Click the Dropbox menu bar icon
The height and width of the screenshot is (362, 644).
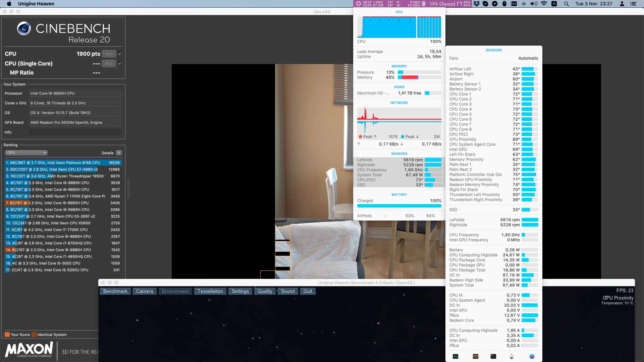pyautogui.click(x=477, y=4)
